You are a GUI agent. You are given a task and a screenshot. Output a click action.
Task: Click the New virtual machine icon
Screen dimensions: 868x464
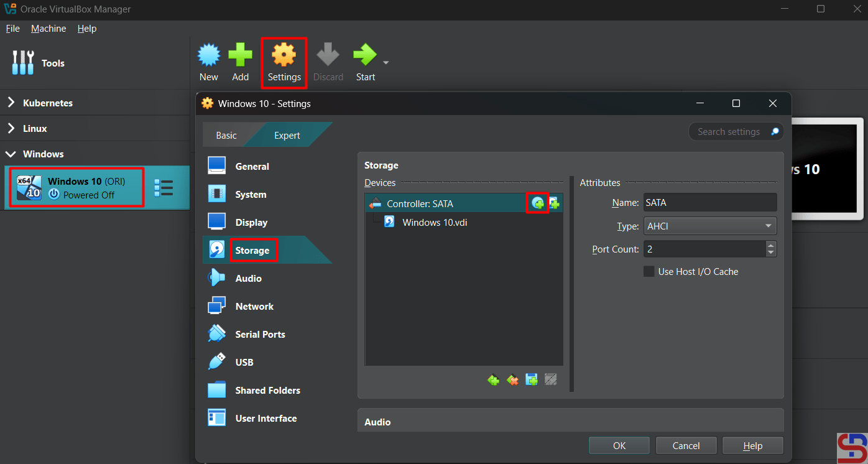209,62
